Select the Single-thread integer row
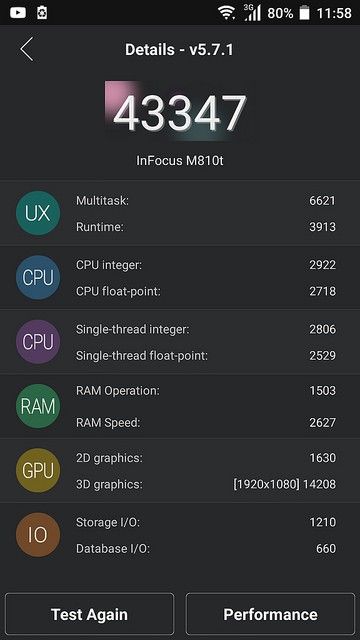Image resolution: width=360 pixels, height=640 pixels. coord(206,329)
